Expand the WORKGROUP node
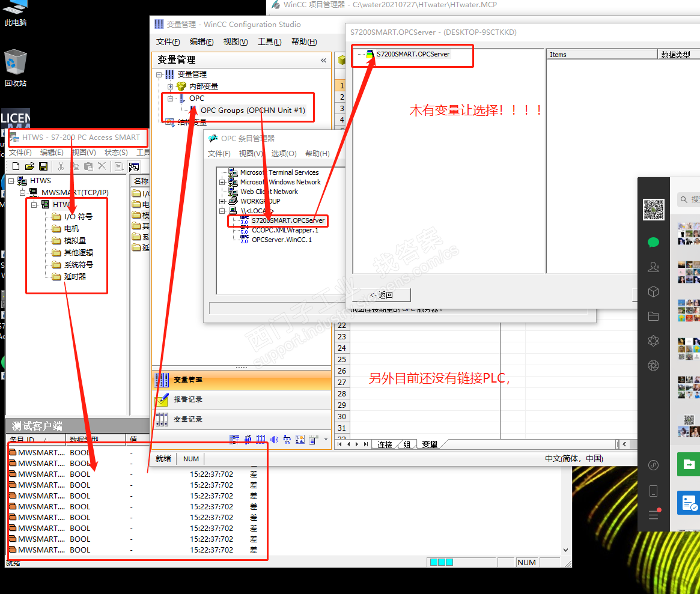Viewport: 700px width, 594px height. (x=222, y=201)
